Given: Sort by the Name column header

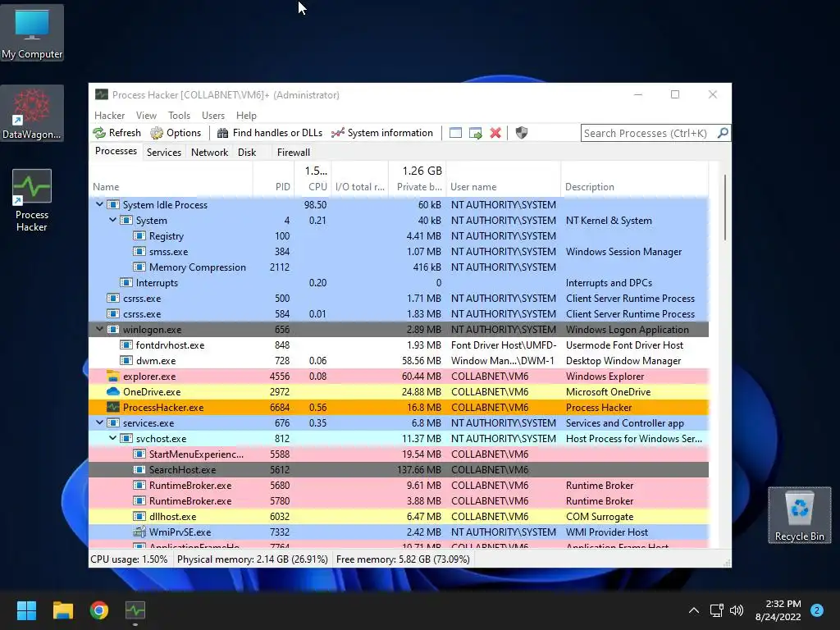Looking at the screenshot, I should coord(171,180).
